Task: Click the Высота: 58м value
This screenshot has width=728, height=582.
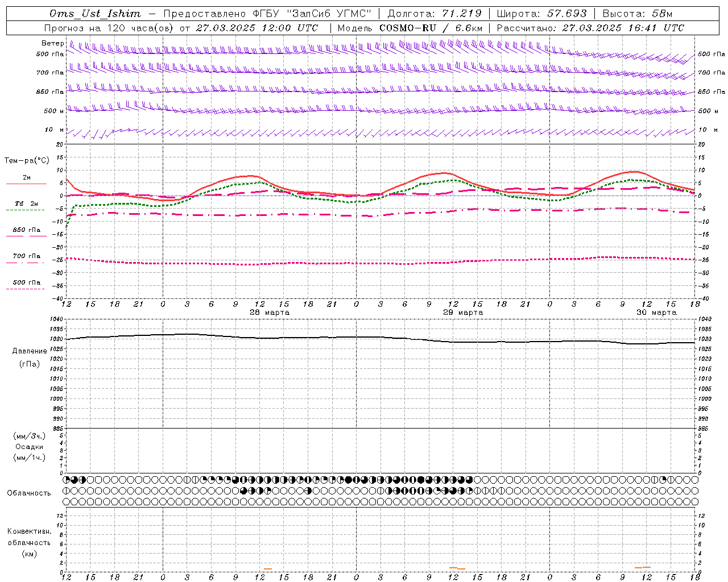Action: pyautogui.click(x=638, y=14)
